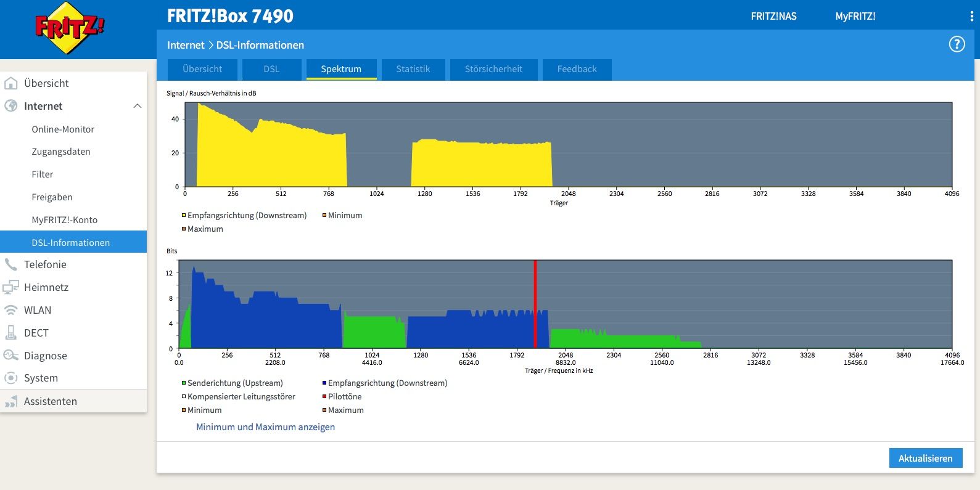Click green Senderichtung (Upstream) legend swatch
The image size is (980, 490).
click(184, 383)
